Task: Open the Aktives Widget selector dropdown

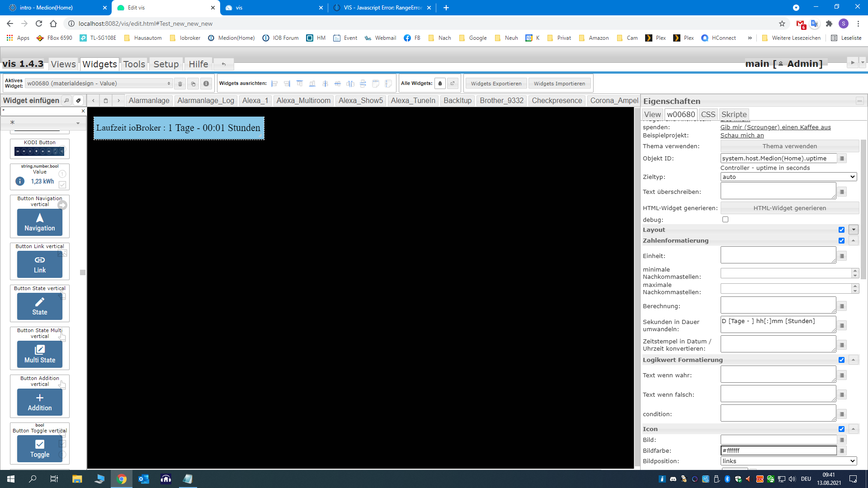Action: pos(99,84)
